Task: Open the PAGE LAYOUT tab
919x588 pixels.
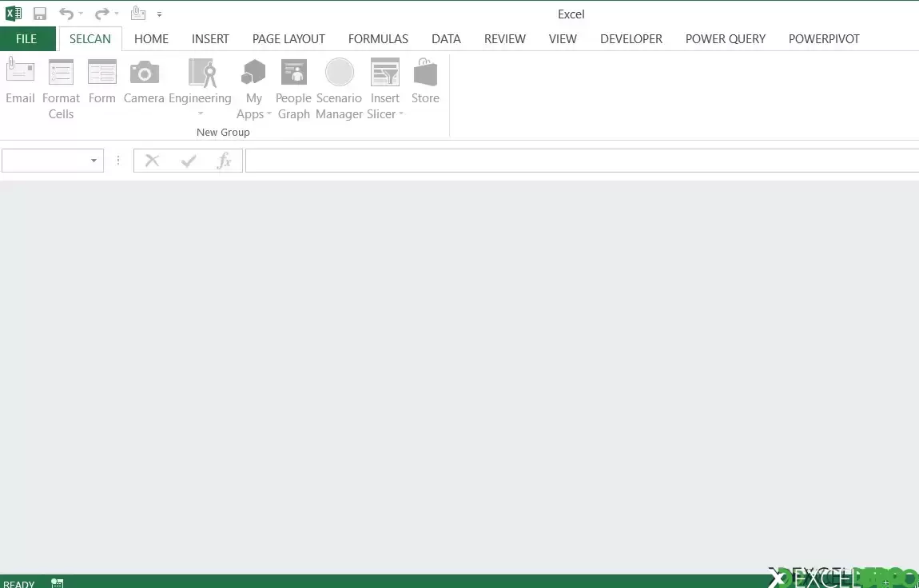Action: (x=288, y=38)
